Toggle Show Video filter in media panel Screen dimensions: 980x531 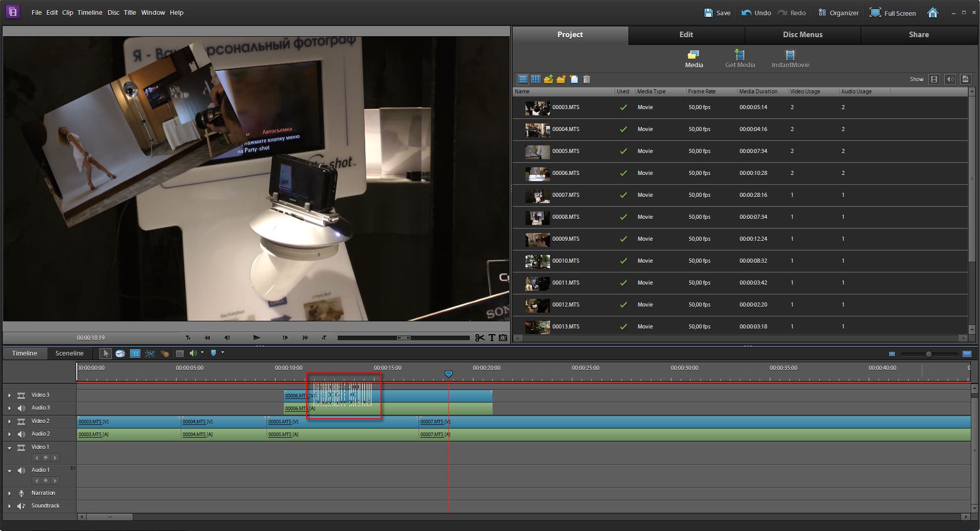tap(934, 79)
